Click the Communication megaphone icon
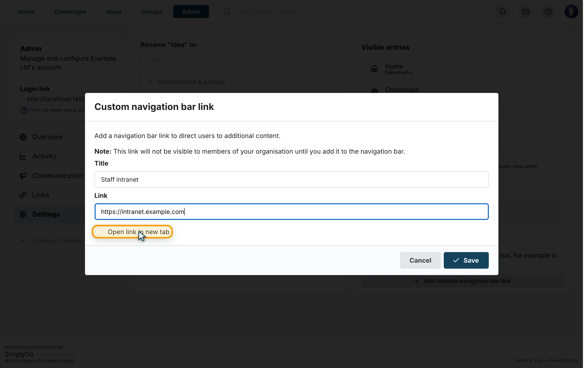Image resolution: width=588 pixels, height=368 pixels. click(23, 176)
